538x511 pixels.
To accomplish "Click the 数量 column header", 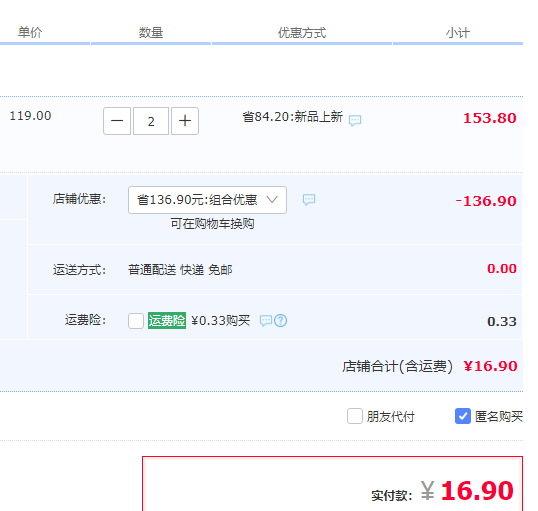I will 151,33.
